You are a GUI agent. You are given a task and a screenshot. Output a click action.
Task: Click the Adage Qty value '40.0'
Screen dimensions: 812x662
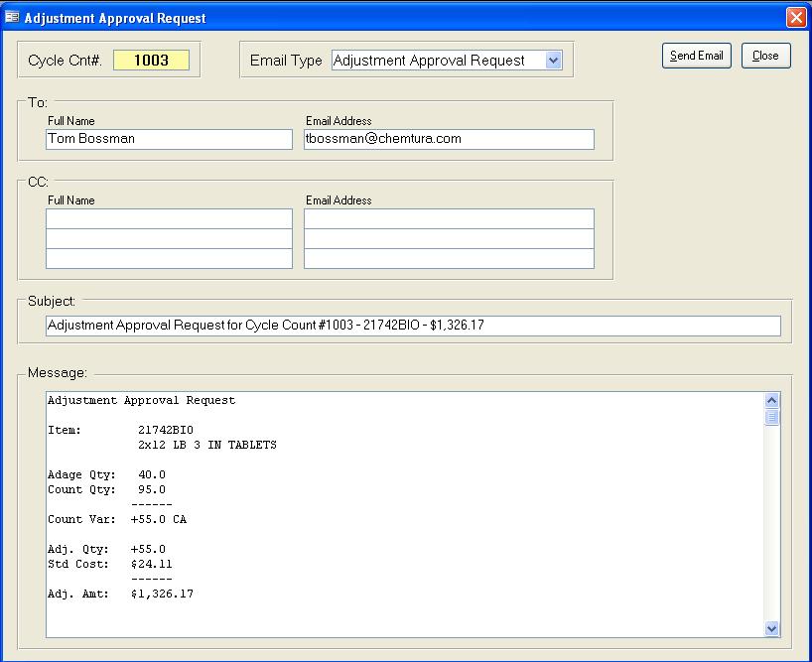click(x=152, y=474)
